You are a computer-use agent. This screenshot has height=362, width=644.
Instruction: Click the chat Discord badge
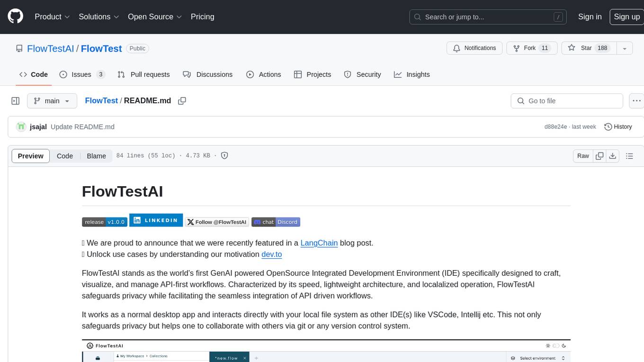[x=276, y=222]
